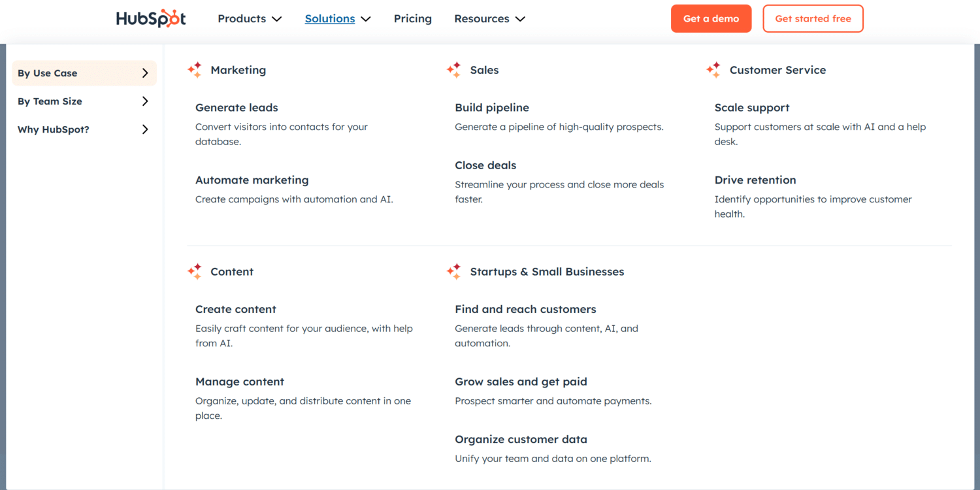Open the Marketing section heading
980x490 pixels.
[x=238, y=70]
